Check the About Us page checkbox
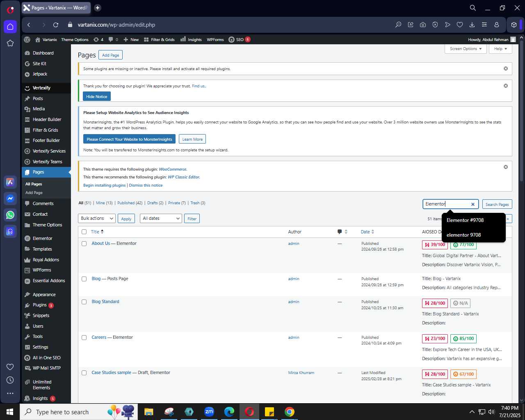This screenshot has height=420, width=525. [84, 244]
